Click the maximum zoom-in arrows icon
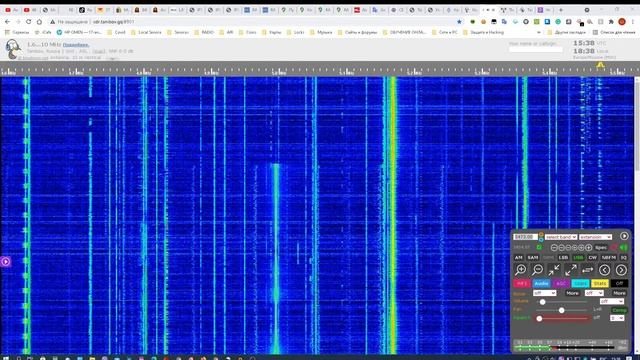This screenshot has height=360, width=640. click(x=554, y=270)
